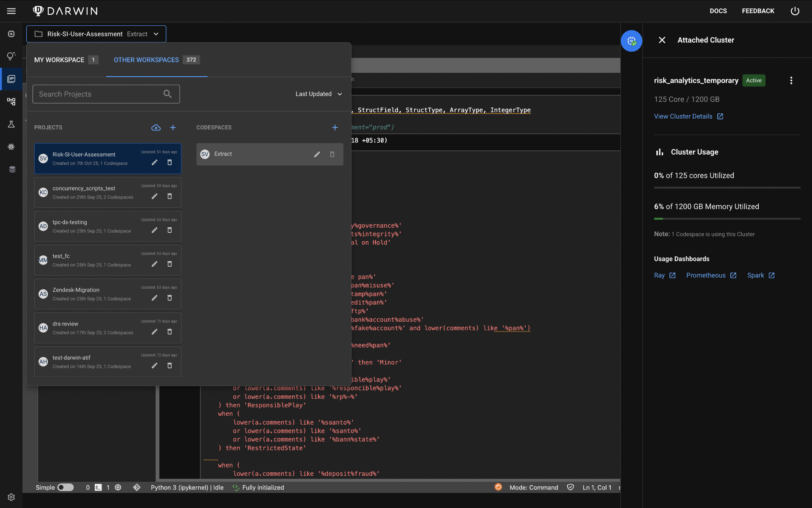Edit the Risk-SI-User-Assessment project
This screenshot has height=508, width=812.
[x=155, y=163]
